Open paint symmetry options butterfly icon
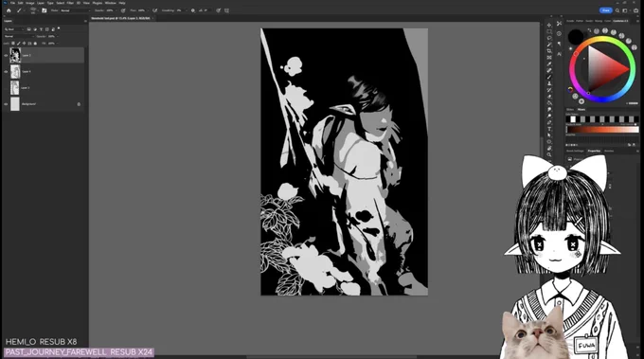The width and height of the screenshot is (644, 359). (226, 10)
